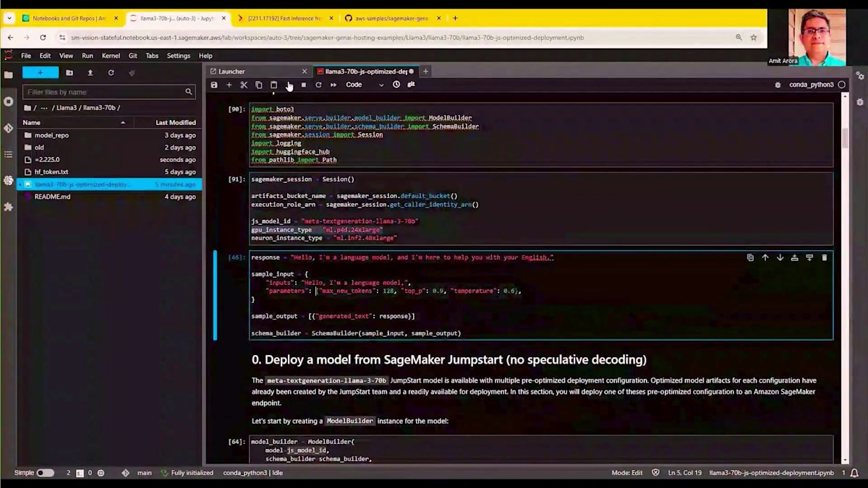Click Ln 5, Col 19 in status bar
This screenshot has height=488, width=868.
point(684,473)
